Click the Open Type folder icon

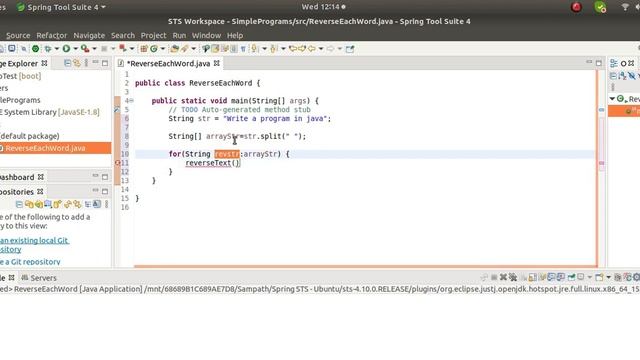(174, 49)
